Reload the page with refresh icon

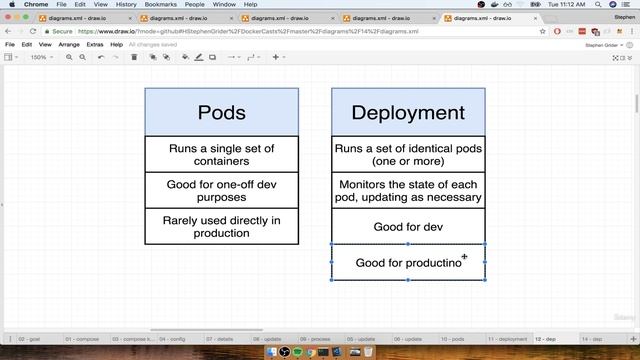click(x=33, y=31)
